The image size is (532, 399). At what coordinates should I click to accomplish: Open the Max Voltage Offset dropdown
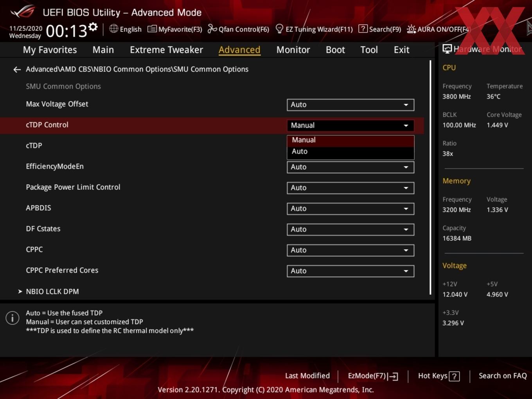pos(350,105)
